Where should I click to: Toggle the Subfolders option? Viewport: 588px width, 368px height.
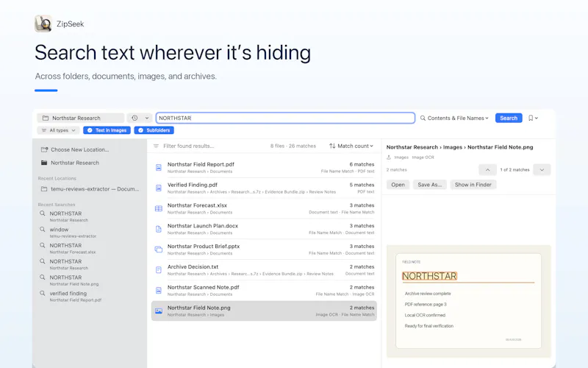point(154,130)
